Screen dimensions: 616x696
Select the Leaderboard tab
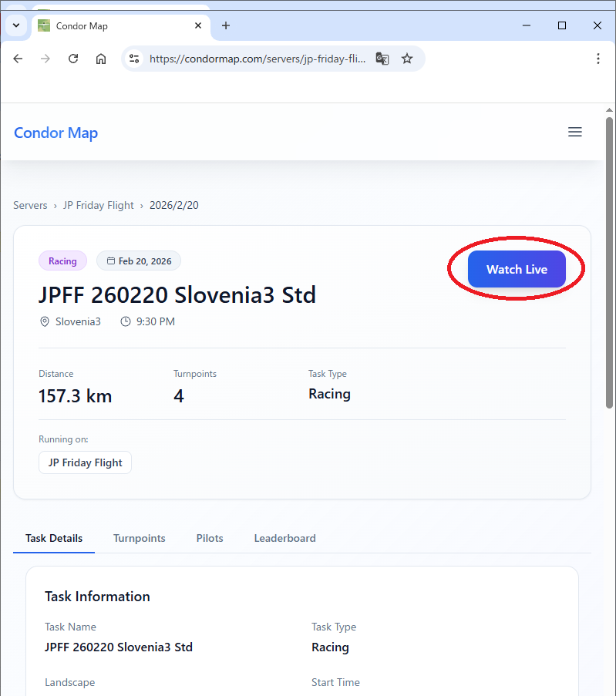(284, 538)
